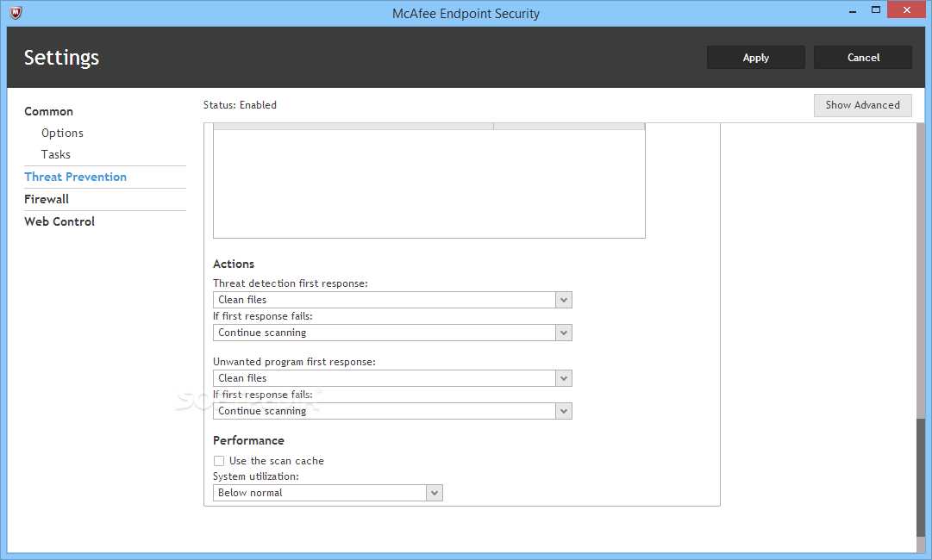The width and height of the screenshot is (932, 560).
Task: Close the McAfee Endpoint Security window
Action: 907,10
